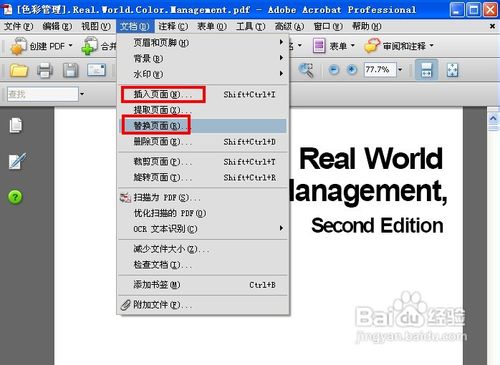The height and width of the screenshot is (365, 500).
Task: Click the Scan to PDF scanner icon
Action: [125, 198]
